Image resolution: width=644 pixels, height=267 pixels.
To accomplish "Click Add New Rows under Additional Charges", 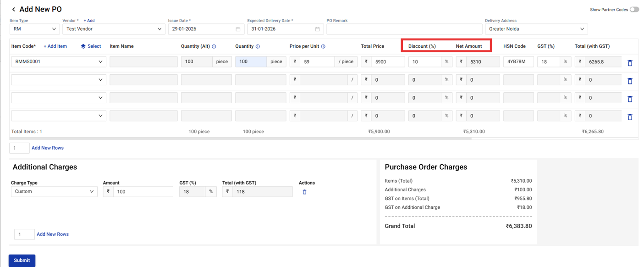I will point(53,234).
